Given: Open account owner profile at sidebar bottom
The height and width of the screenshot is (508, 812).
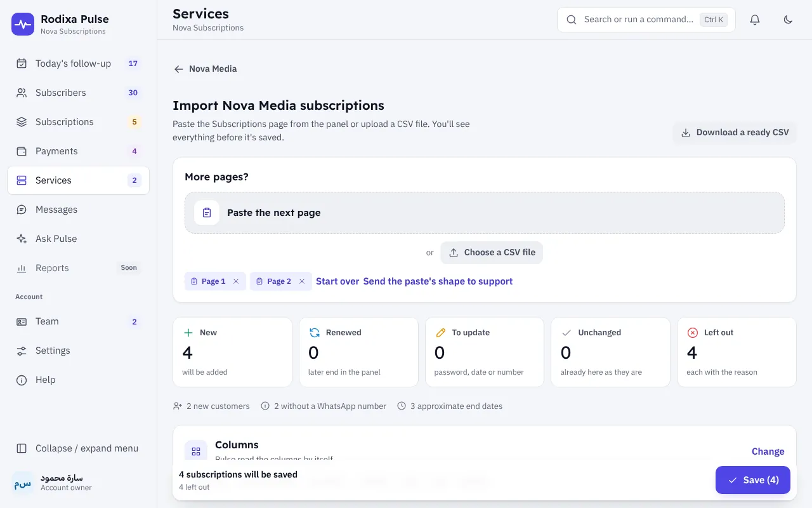Looking at the screenshot, I should click(x=78, y=483).
